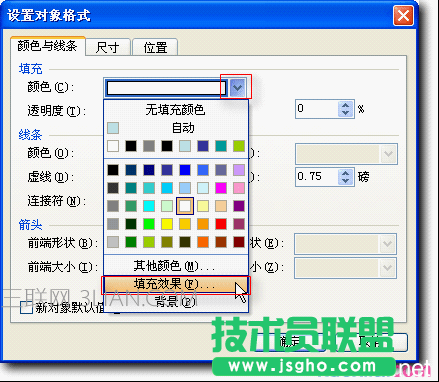Click the 前端形状(B): label
The height and width of the screenshot is (382, 439).
pyautogui.click(x=63, y=243)
